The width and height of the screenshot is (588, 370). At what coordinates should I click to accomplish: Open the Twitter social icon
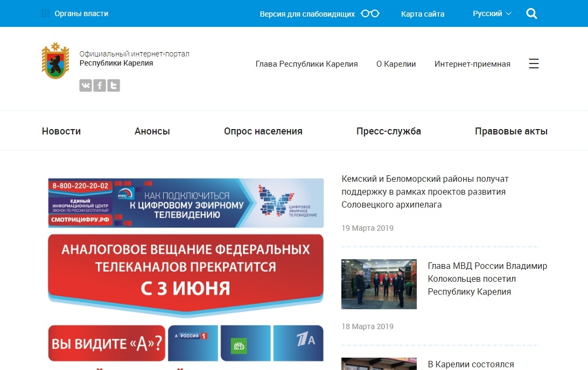coord(114,86)
